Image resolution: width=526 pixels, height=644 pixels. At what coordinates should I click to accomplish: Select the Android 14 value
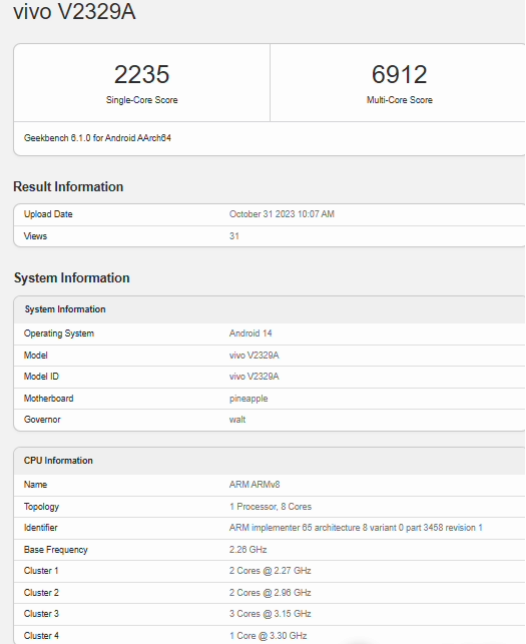pyautogui.click(x=250, y=333)
